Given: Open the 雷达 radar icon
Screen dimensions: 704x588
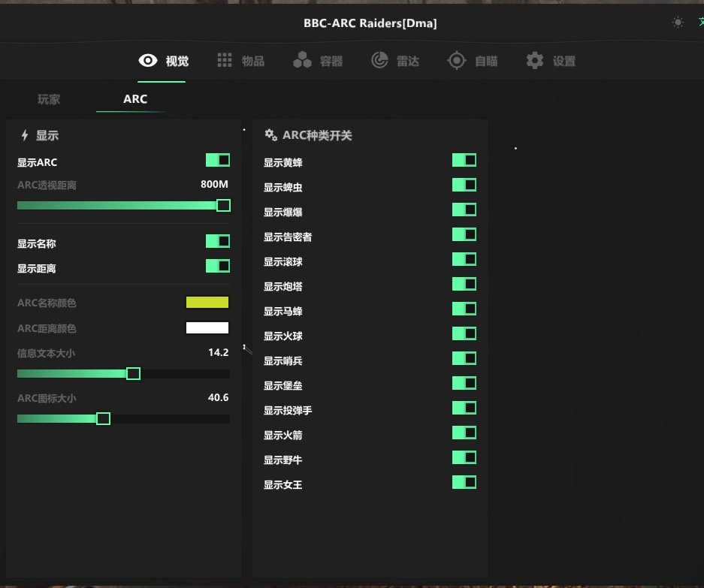Looking at the screenshot, I should pyautogui.click(x=380, y=61).
